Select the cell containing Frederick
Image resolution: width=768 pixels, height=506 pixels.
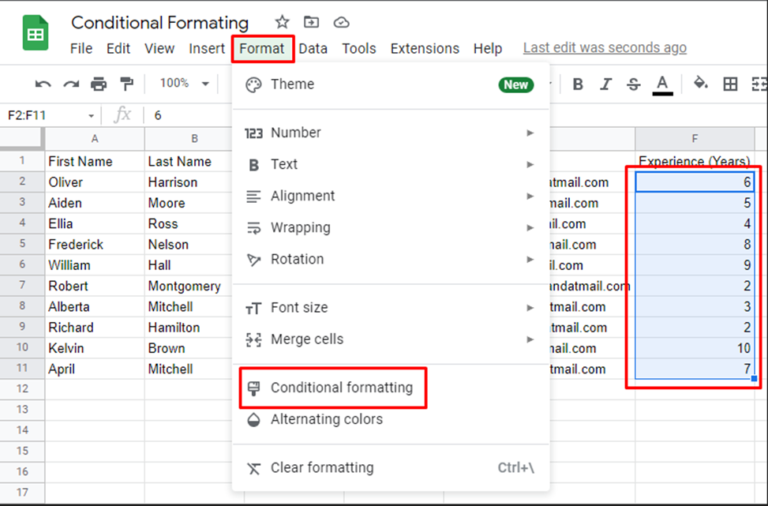pos(95,244)
